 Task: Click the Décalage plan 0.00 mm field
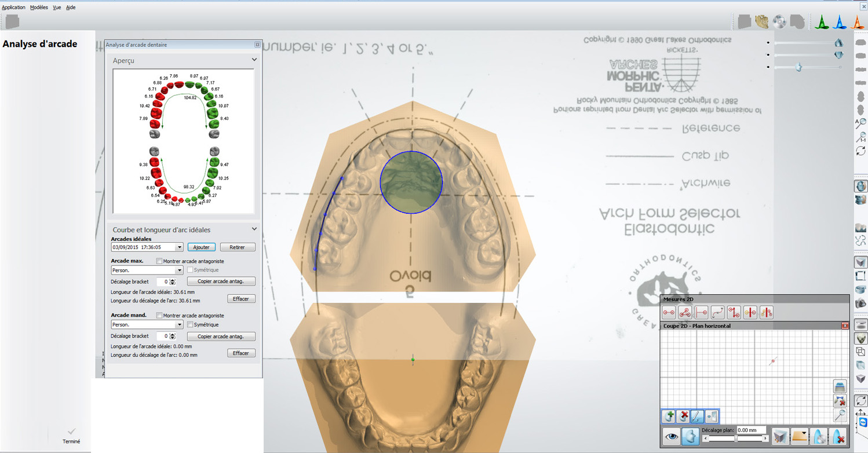(x=751, y=430)
